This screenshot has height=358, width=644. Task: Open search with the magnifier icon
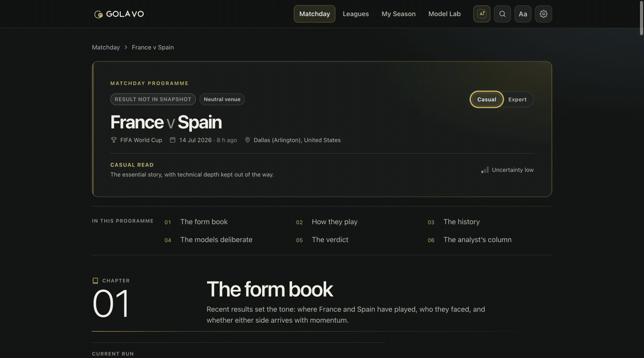[x=503, y=14]
